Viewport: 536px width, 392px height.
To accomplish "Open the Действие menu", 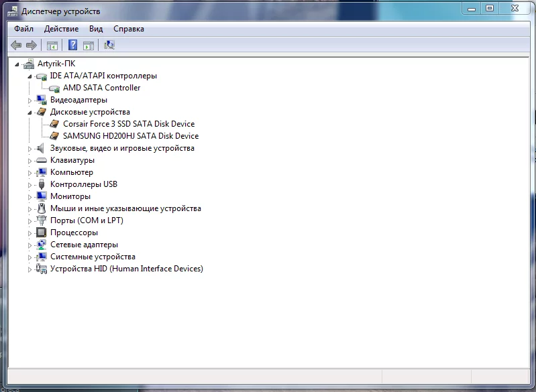I will 61,29.
